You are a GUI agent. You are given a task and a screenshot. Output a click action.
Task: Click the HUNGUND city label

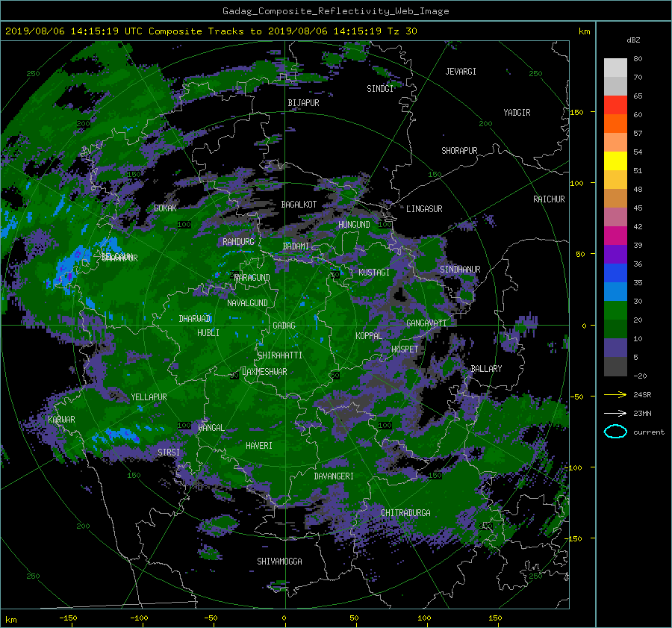(x=354, y=225)
